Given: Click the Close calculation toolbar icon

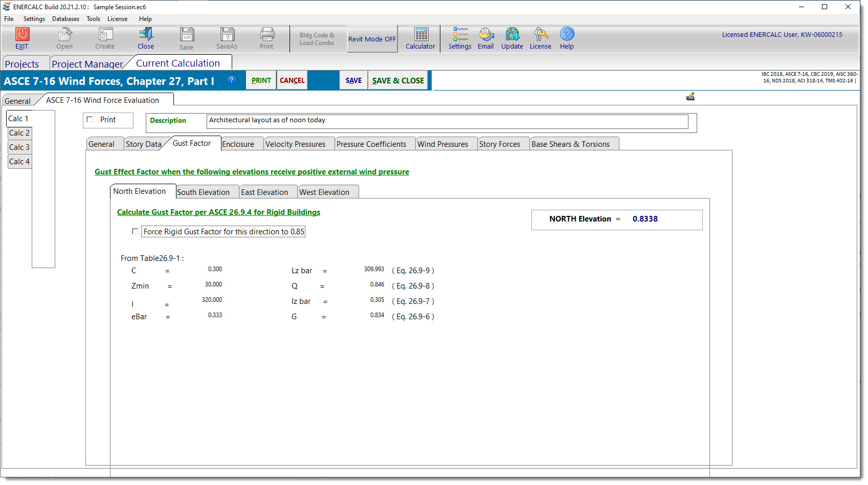Looking at the screenshot, I should (146, 34).
